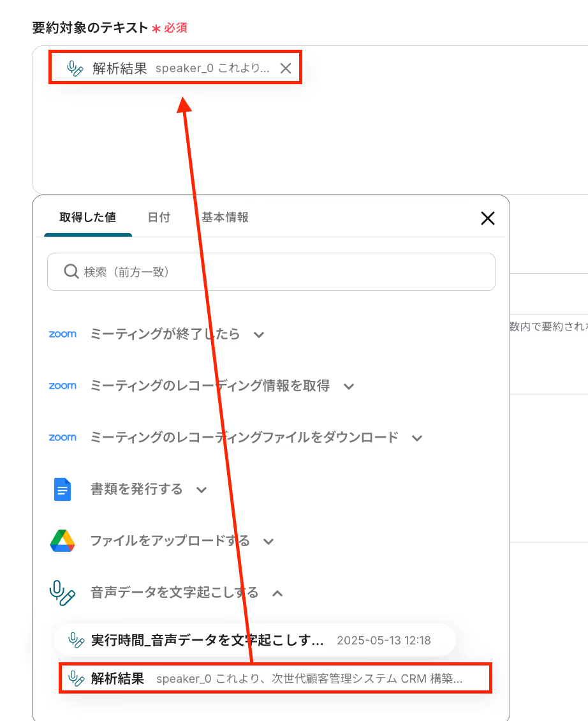Image resolution: width=588 pixels, height=721 pixels.
Task: Click the Zoom icon beside ミーティングのレコーディング情報を取得
Action: click(62, 386)
